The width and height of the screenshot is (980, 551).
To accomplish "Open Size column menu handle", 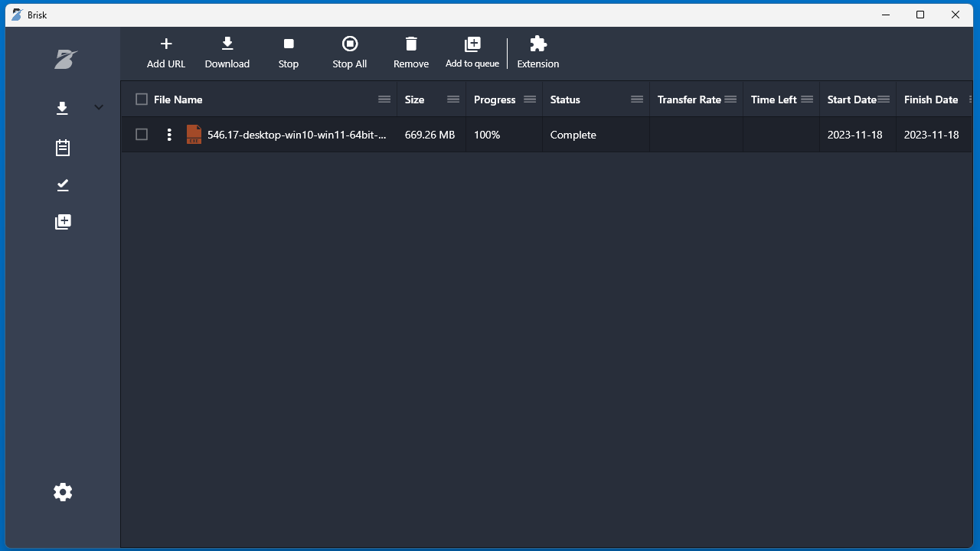I will tap(453, 99).
